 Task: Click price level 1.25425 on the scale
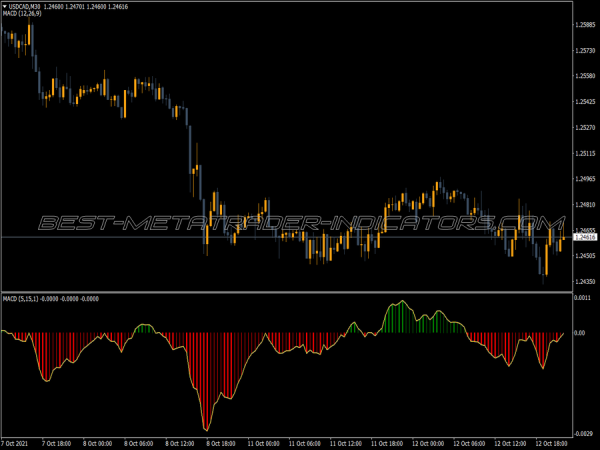(x=585, y=102)
